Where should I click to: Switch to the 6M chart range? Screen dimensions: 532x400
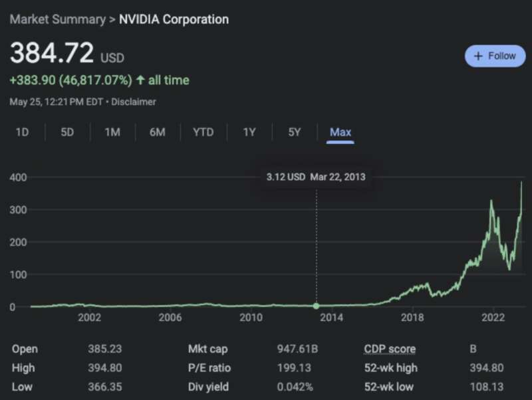coord(158,132)
